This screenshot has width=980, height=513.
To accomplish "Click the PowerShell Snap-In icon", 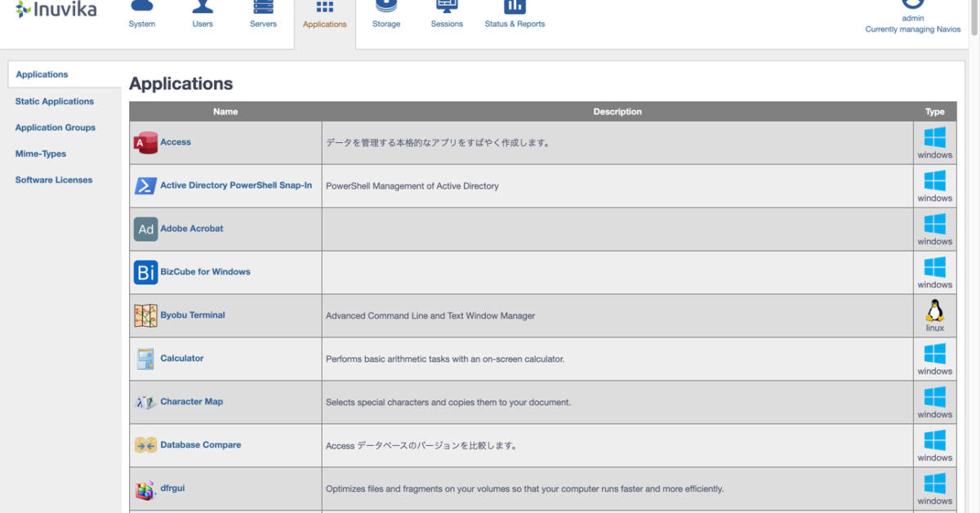I will click(x=145, y=186).
